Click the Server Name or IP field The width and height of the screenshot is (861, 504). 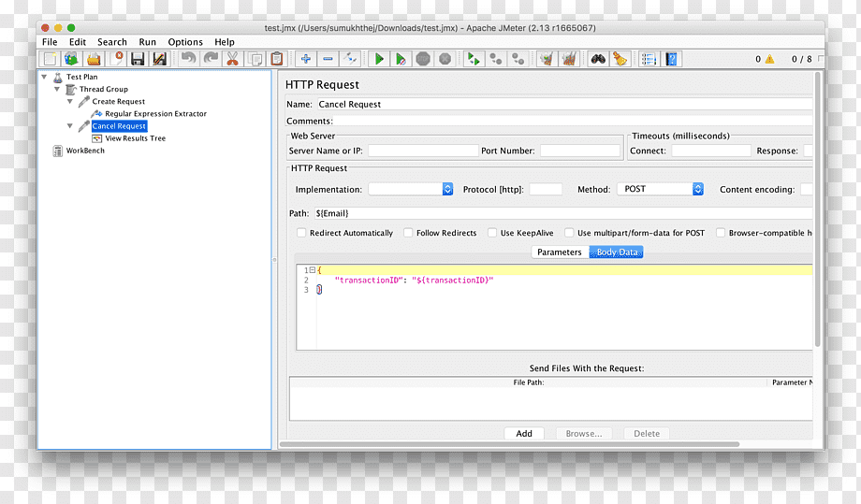tap(423, 151)
